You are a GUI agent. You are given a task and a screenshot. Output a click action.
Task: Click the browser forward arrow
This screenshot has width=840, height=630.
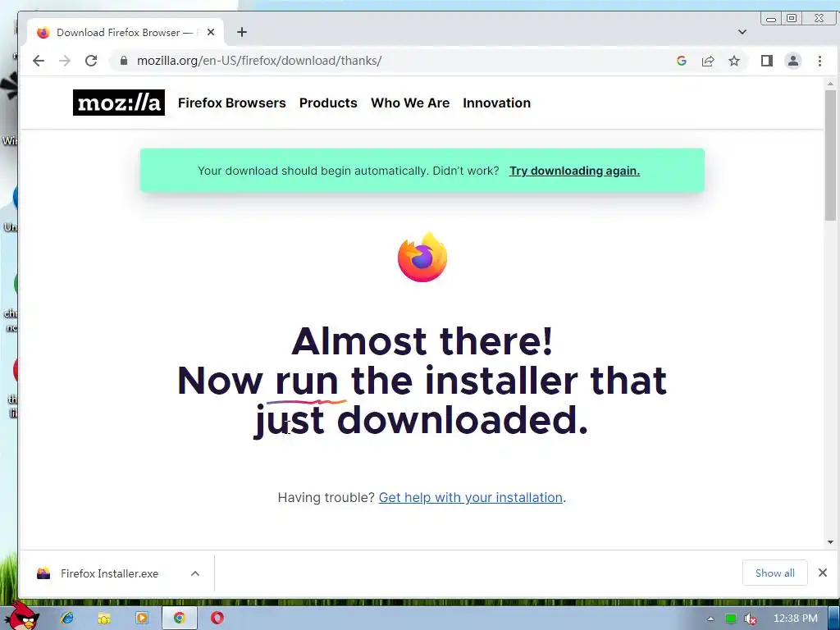pyautogui.click(x=65, y=61)
